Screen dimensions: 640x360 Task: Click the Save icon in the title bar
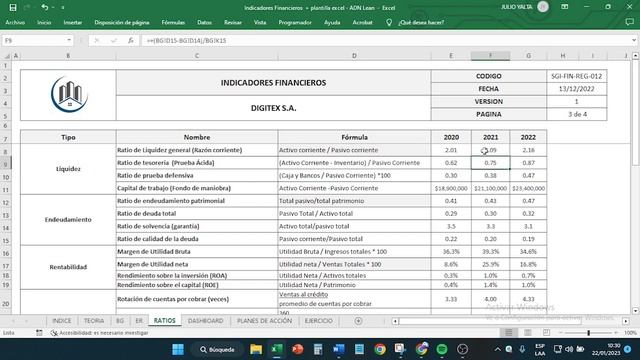coord(13,7)
